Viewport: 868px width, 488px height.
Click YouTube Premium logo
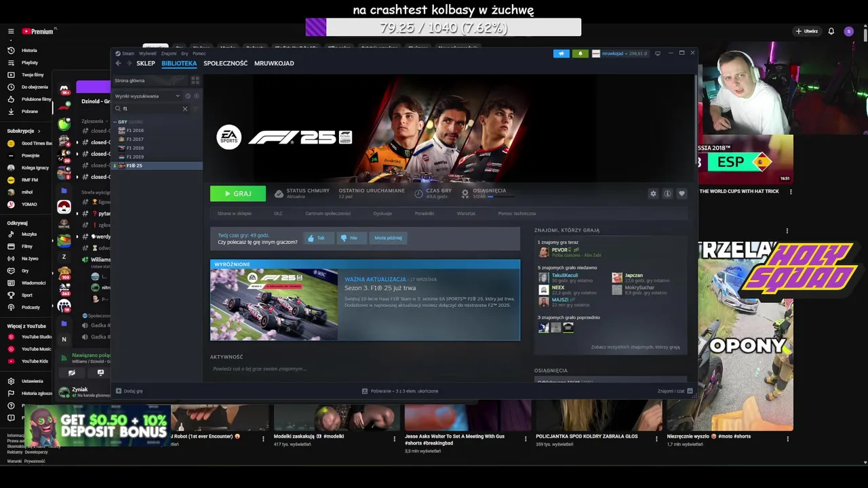[38, 31]
